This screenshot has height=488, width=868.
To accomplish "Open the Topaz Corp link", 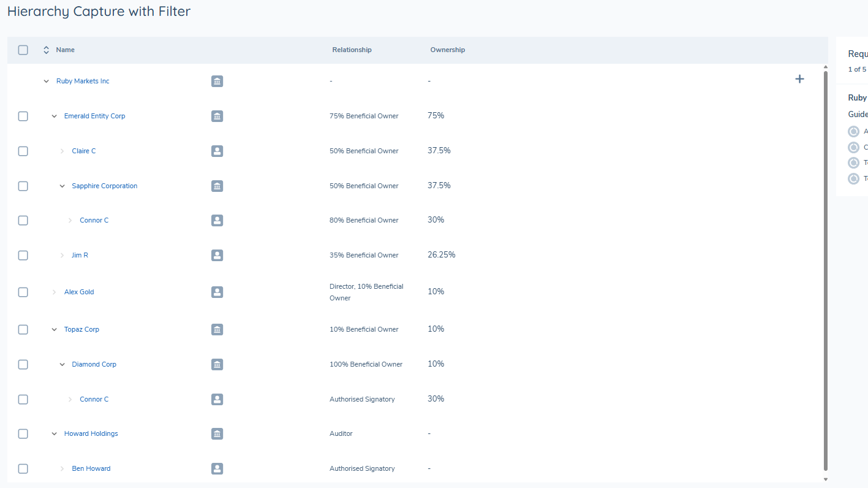I will pyautogui.click(x=81, y=329).
